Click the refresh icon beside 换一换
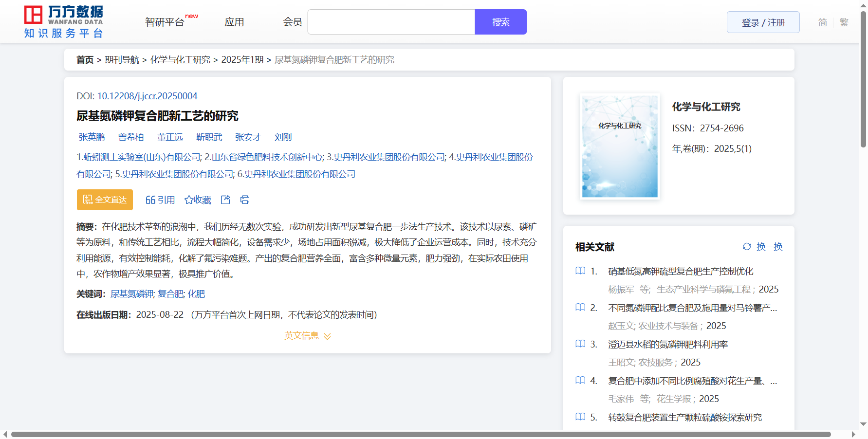The image size is (868, 439). [747, 247]
